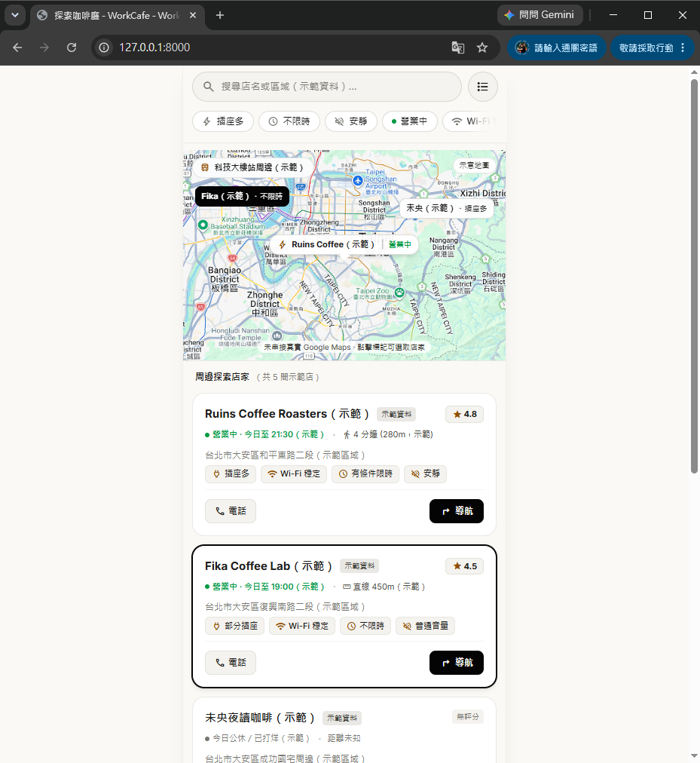Click the browser forward arrow
This screenshot has height=763, width=700.
(44, 47)
